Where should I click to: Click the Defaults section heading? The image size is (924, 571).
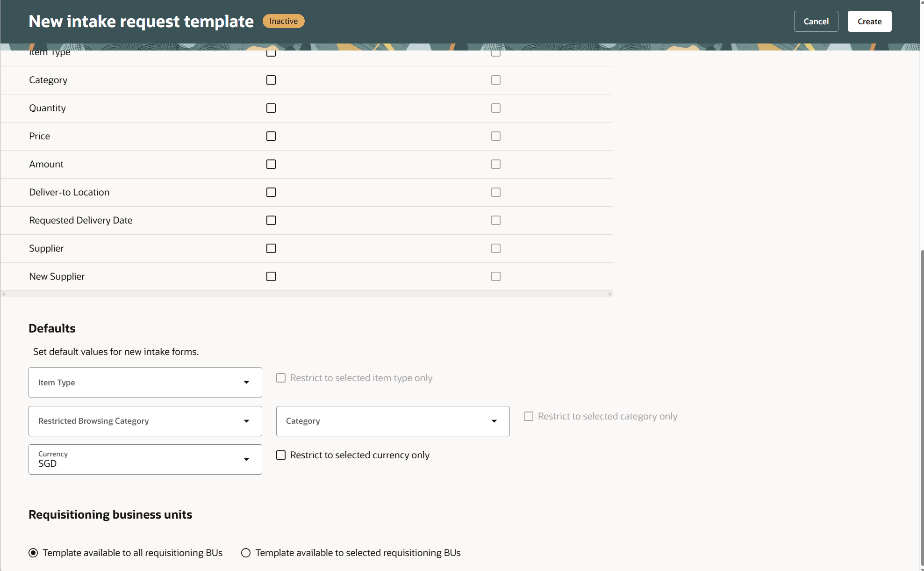[x=52, y=328]
